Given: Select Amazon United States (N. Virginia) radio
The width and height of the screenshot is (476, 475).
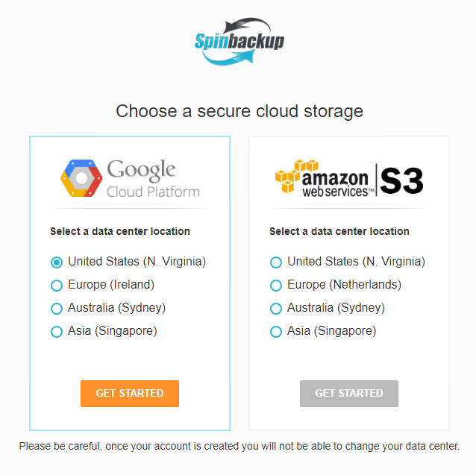Looking at the screenshot, I should click(x=276, y=262).
